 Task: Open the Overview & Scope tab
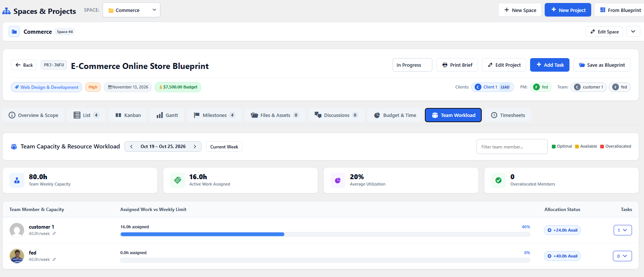pos(33,115)
